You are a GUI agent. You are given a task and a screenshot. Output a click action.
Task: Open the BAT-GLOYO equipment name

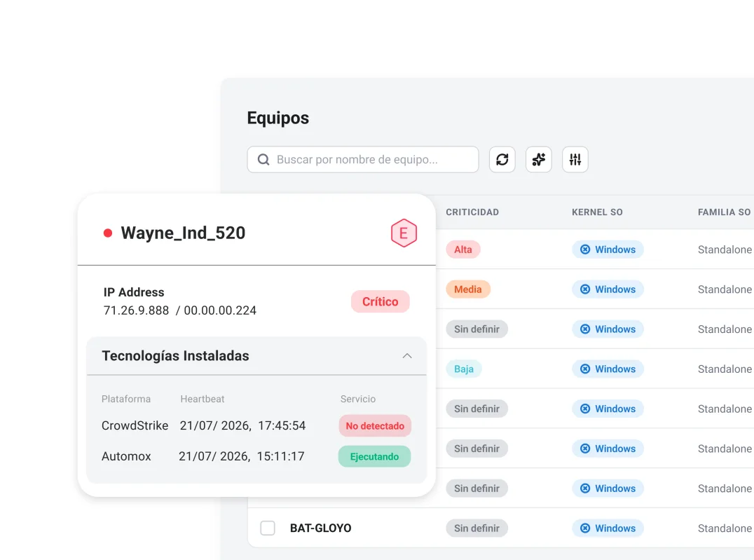click(x=320, y=528)
